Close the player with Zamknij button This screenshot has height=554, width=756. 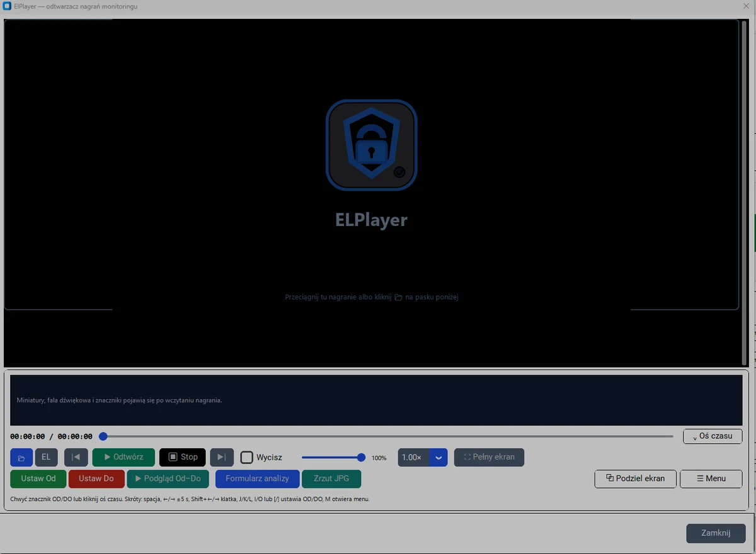point(716,533)
